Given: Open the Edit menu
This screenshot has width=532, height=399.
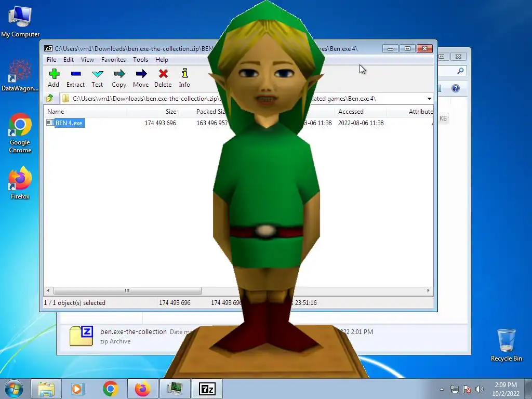Looking at the screenshot, I should [68, 60].
